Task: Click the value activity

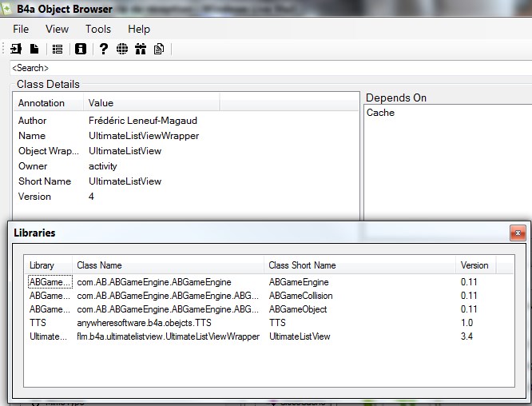Action: coord(103,166)
